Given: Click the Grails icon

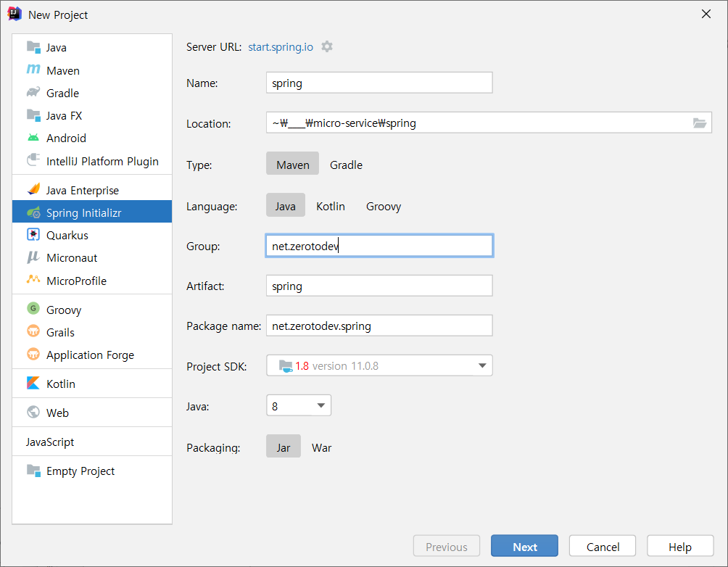Looking at the screenshot, I should click(33, 331).
